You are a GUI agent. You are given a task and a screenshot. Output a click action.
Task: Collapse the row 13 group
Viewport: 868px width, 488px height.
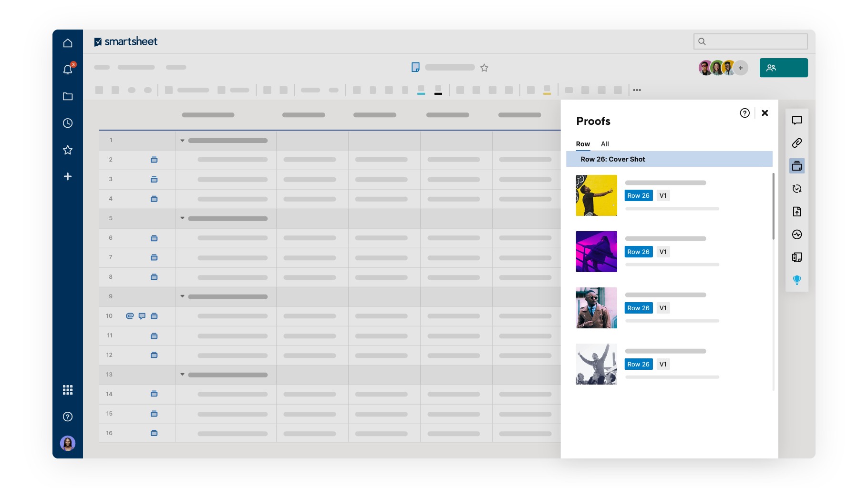click(x=182, y=375)
